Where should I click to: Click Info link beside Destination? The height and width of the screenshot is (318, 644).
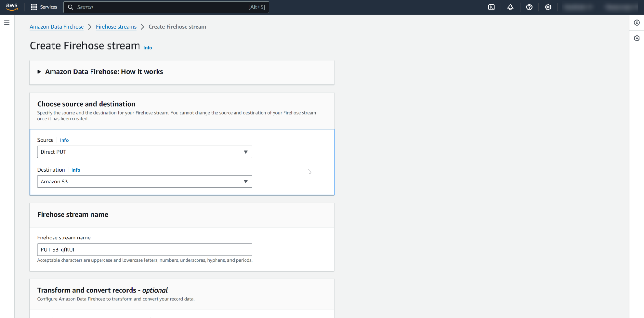pyautogui.click(x=76, y=170)
